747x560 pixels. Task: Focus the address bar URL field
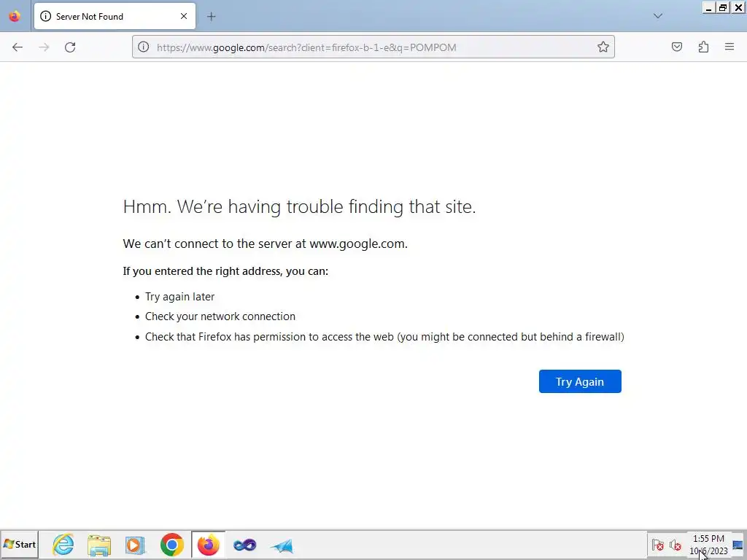click(373, 47)
